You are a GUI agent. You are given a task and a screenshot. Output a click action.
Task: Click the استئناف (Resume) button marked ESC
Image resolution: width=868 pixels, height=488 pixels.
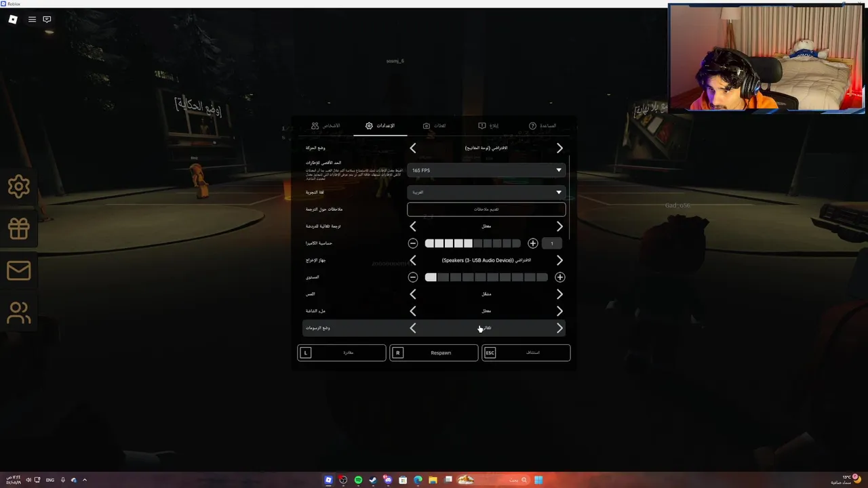tap(526, 352)
